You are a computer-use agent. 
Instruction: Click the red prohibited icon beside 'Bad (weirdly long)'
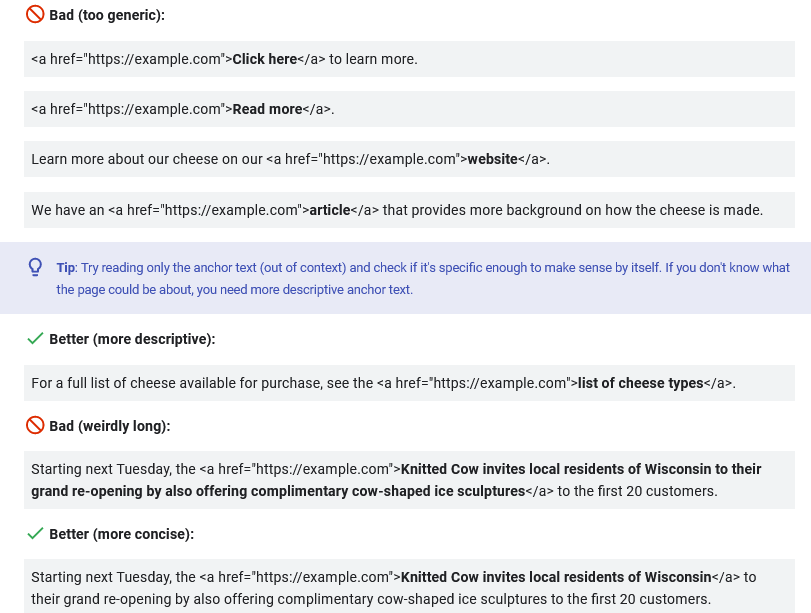pyautogui.click(x=35, y=425)
